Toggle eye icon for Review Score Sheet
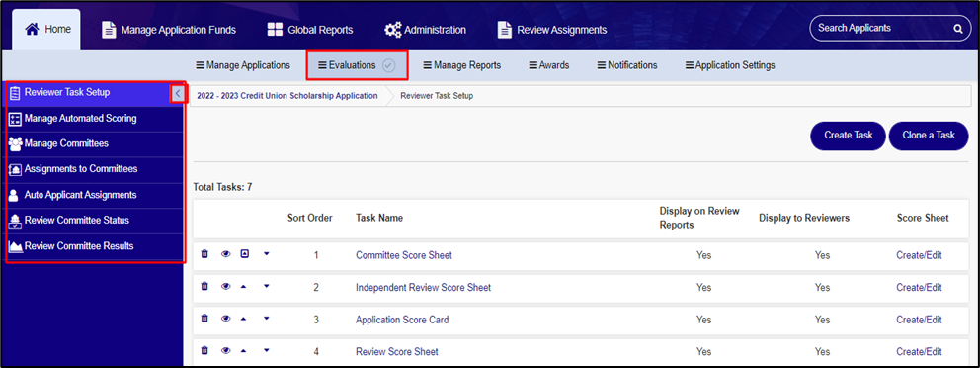This screenshot has height=368, width=980. click(225, 350)
